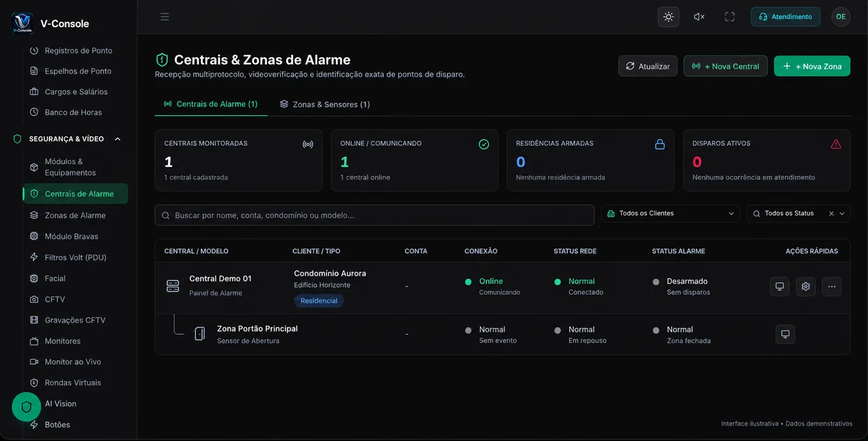Click the Desarmado alarm status
This screenshot has width=868, height=441.
pos(687,281)
